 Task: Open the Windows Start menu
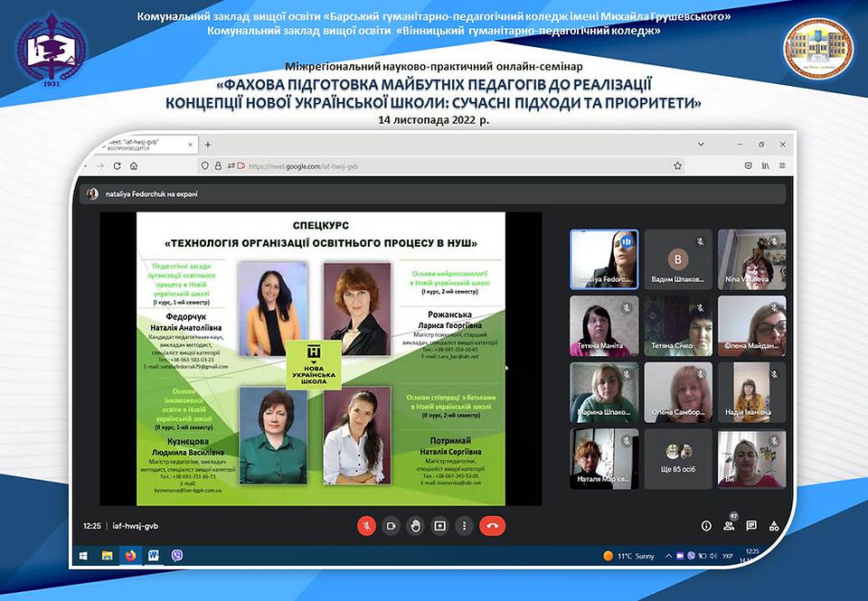83,556
